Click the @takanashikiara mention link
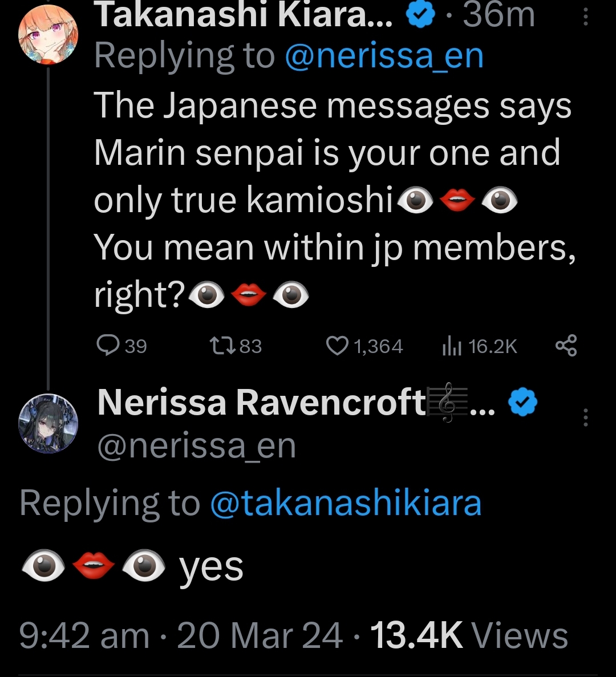The height and width of the screenshot is (677, 616). [x=346, y=503]
